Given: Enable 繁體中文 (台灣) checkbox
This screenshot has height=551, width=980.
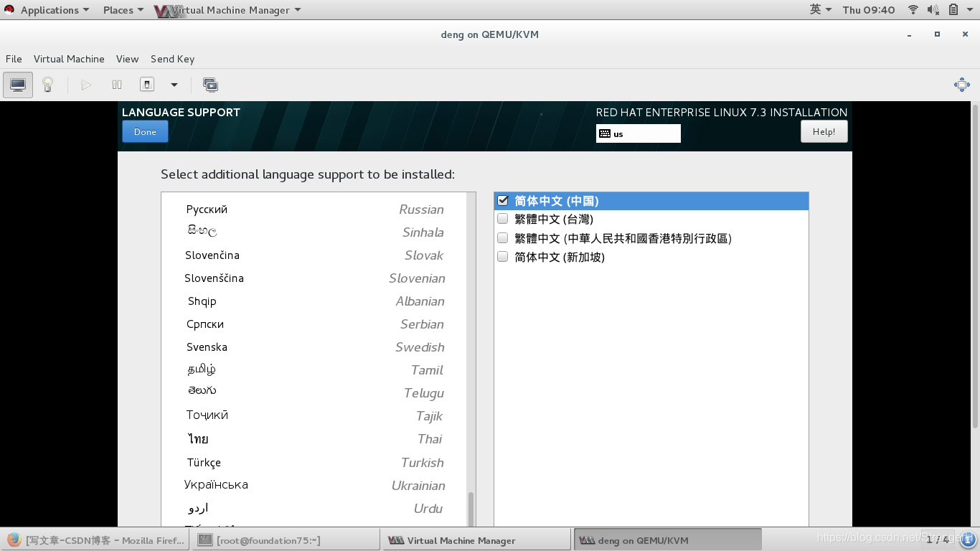Looking at the screenshot, I should [x=503, y=219].
